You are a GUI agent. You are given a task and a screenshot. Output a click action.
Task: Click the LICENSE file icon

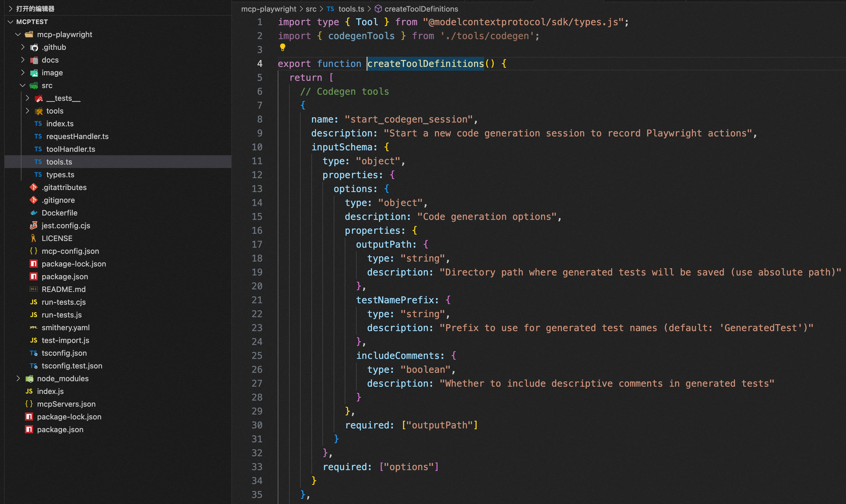point(34,238)
